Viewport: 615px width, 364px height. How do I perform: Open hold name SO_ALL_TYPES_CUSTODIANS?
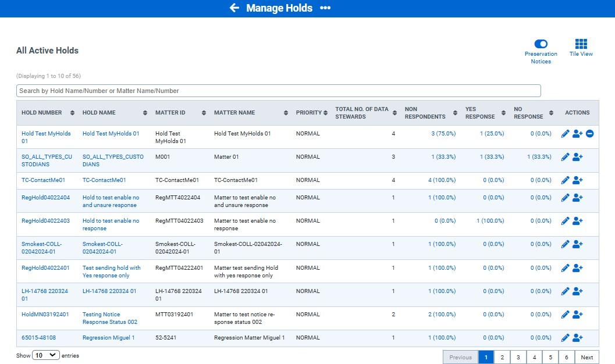113,160
